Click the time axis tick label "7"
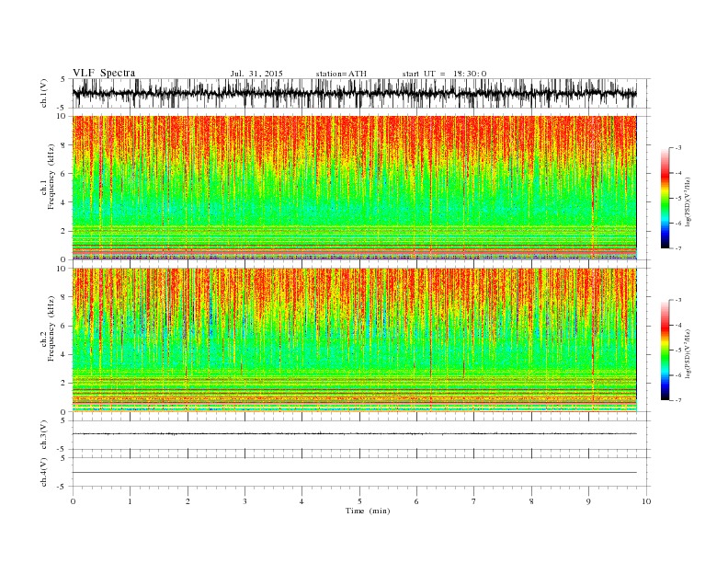The width and height of the screenshot is (728, 563). click(x=474, y=501)
